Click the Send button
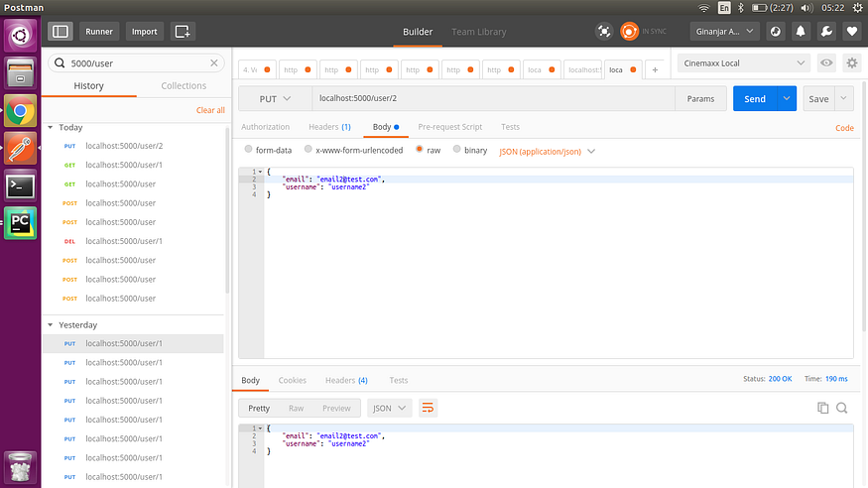This screenshot has width=868, height=488. 755,98
